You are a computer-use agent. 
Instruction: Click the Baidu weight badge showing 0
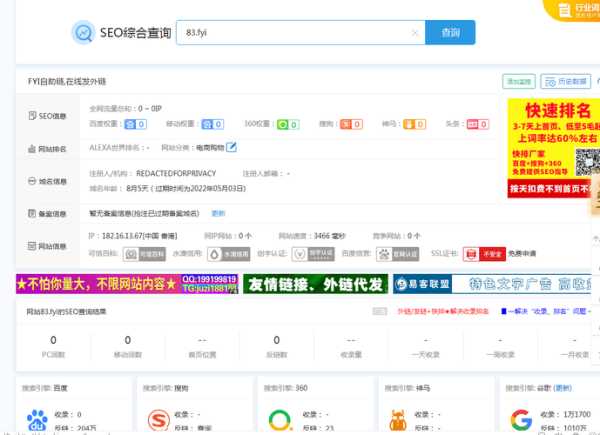(x=135, y=124)
